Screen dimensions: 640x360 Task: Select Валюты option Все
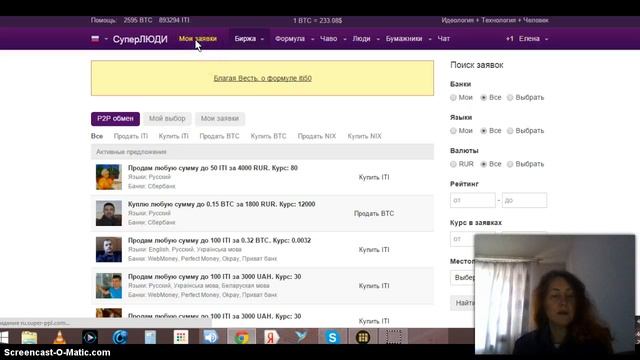(484, 164)
